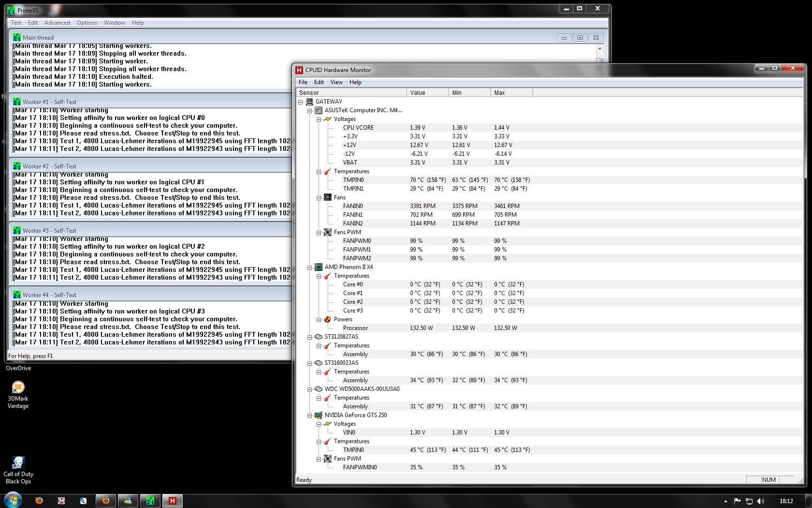The height and width of the screenshot is (508, 812).
Task: Collapse the AMD Phenom II X4 node
Action: [x=310, y=268]
